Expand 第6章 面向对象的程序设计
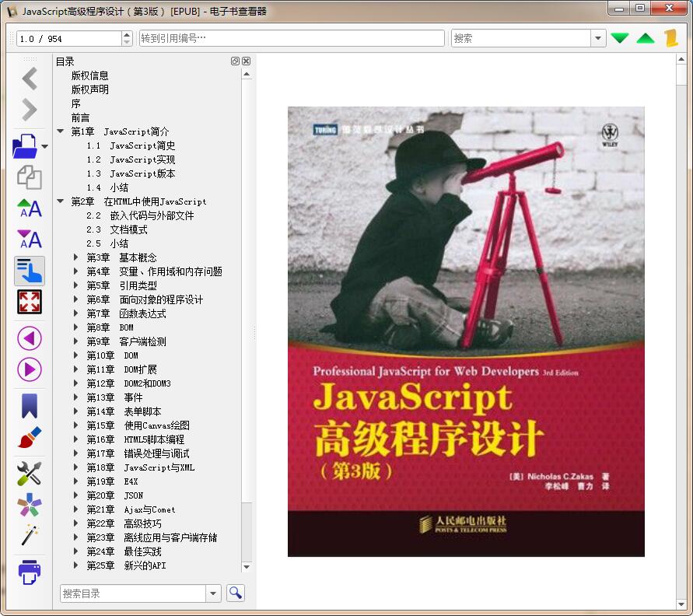Viewport: 693px width, 616px height. tap(76, 299)
